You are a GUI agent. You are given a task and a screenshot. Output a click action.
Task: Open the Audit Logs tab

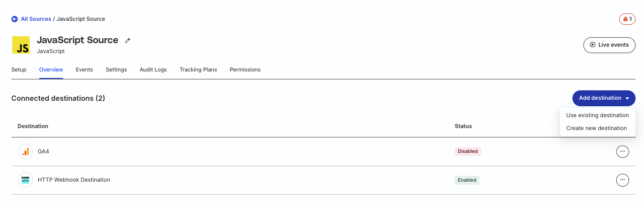153,69
